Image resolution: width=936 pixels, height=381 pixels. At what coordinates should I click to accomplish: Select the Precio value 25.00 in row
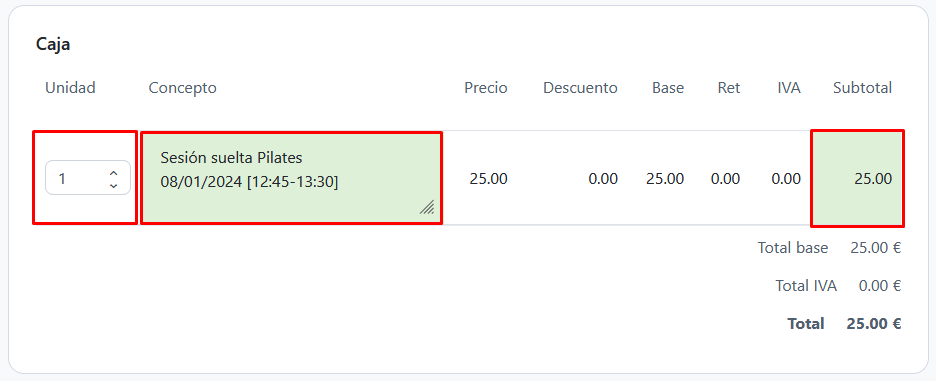[x=488, y=179]
